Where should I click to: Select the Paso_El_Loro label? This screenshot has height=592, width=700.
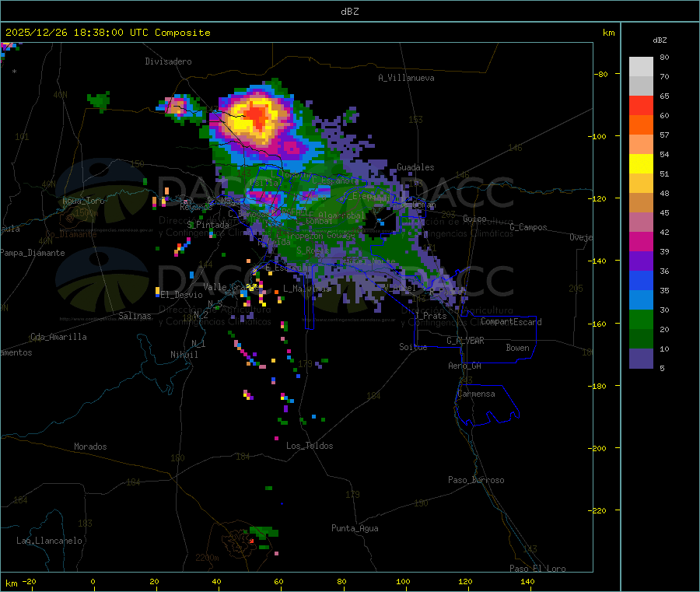click(x=538, y=569)
